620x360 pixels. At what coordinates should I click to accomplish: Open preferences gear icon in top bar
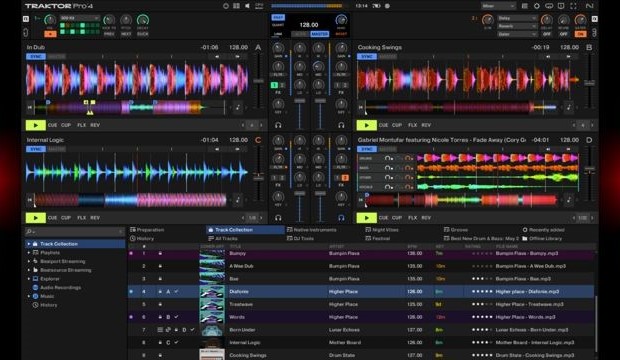click(537, 6)
